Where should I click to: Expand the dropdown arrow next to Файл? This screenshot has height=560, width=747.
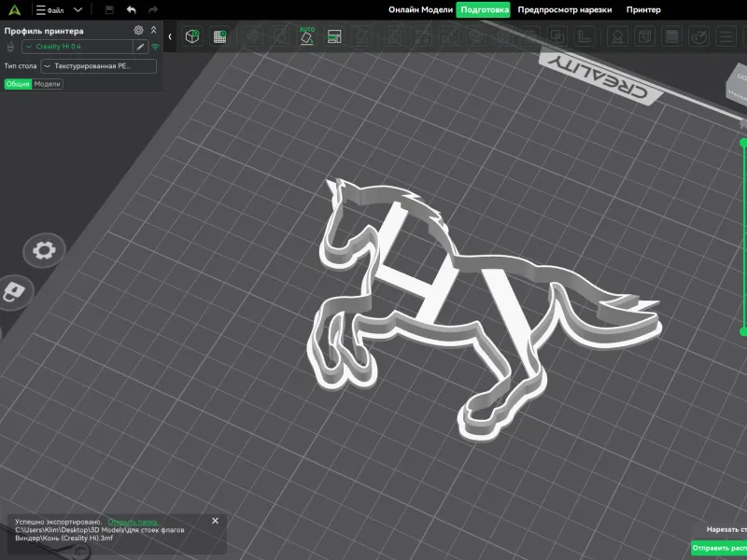click(78, 9)
